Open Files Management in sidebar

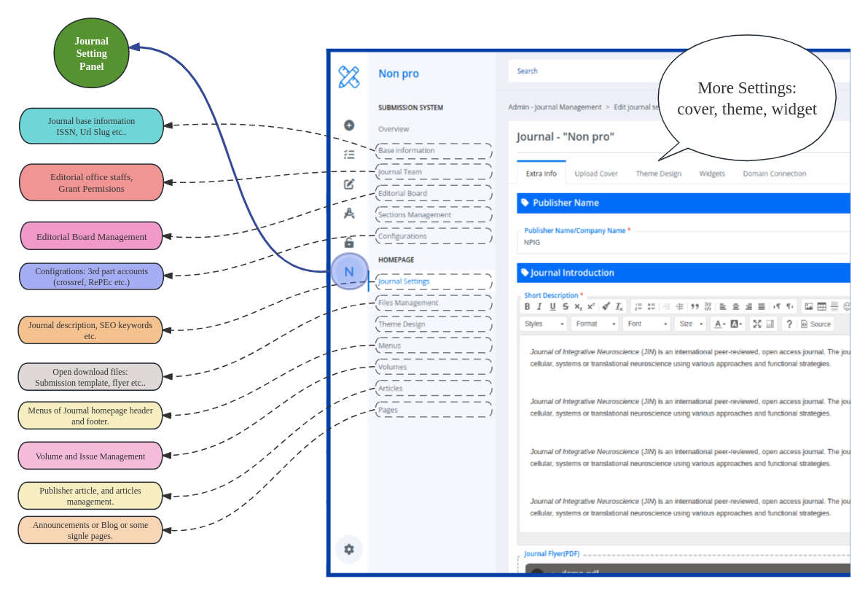[408, 303]
